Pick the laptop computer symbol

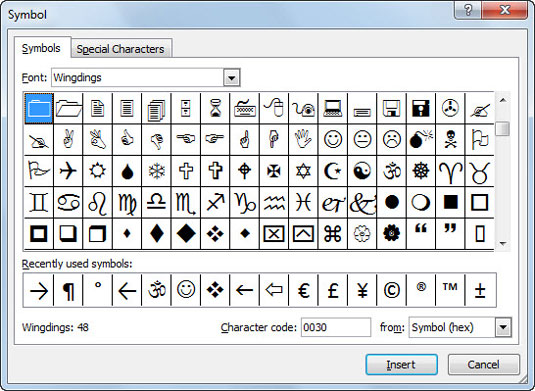click(333, 108)
